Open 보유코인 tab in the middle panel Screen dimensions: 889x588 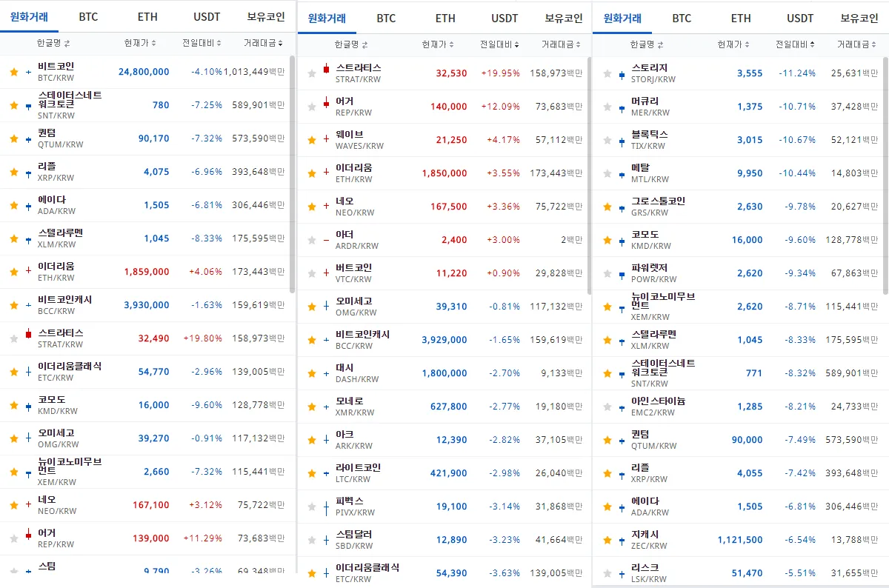point(564,19)
